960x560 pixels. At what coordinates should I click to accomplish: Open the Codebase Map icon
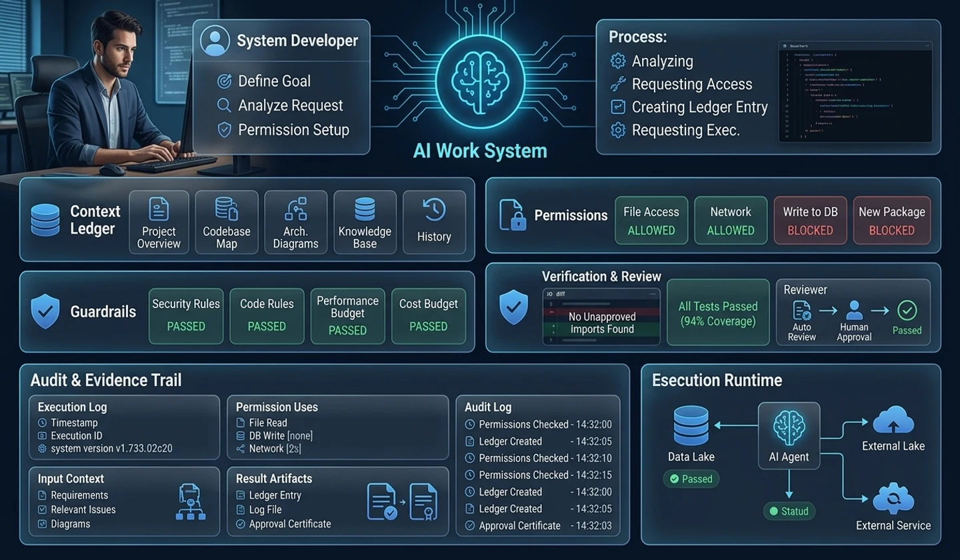227,209
